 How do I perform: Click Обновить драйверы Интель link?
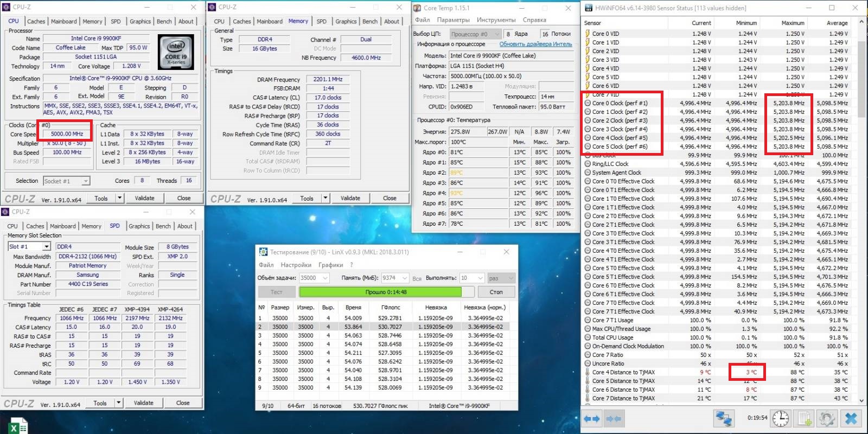535,44
